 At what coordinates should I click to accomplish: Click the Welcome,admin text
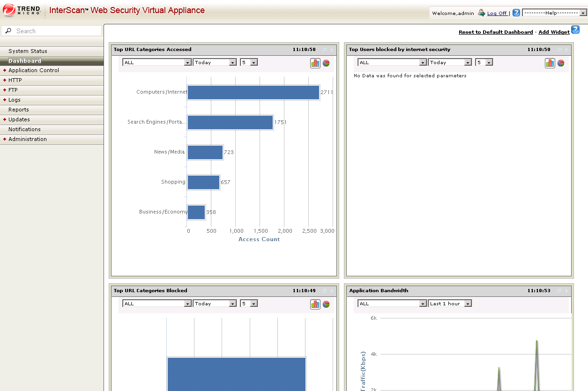[453, 13]
